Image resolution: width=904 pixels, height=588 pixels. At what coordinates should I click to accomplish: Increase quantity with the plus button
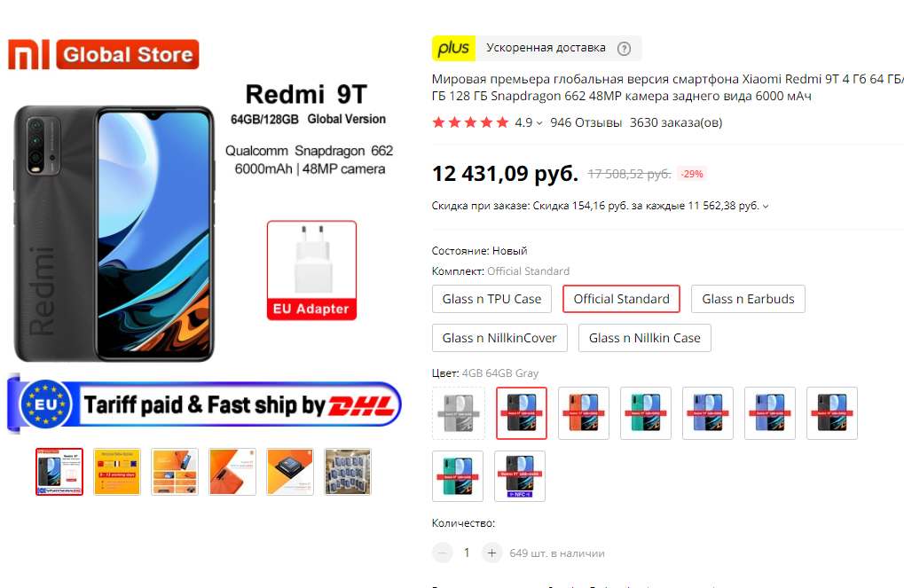click(491, 553)
